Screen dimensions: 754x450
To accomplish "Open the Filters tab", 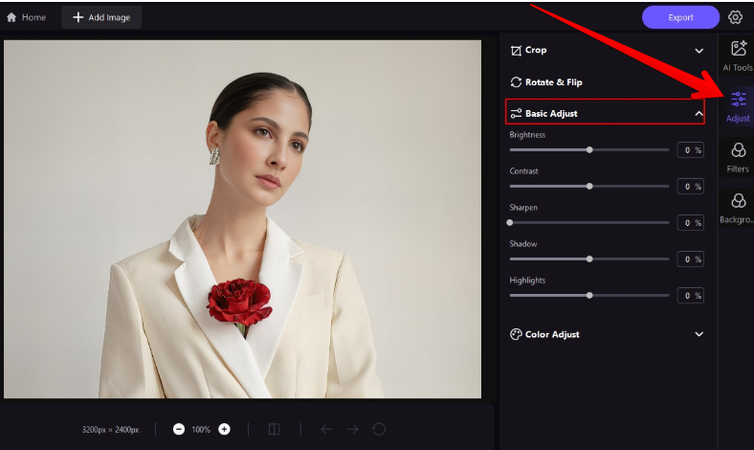I will point(738,158).
